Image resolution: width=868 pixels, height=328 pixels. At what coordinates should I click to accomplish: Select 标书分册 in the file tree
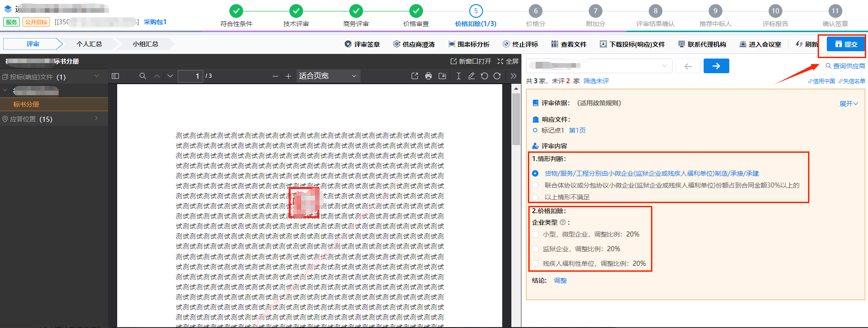click(x=54, y=104)
